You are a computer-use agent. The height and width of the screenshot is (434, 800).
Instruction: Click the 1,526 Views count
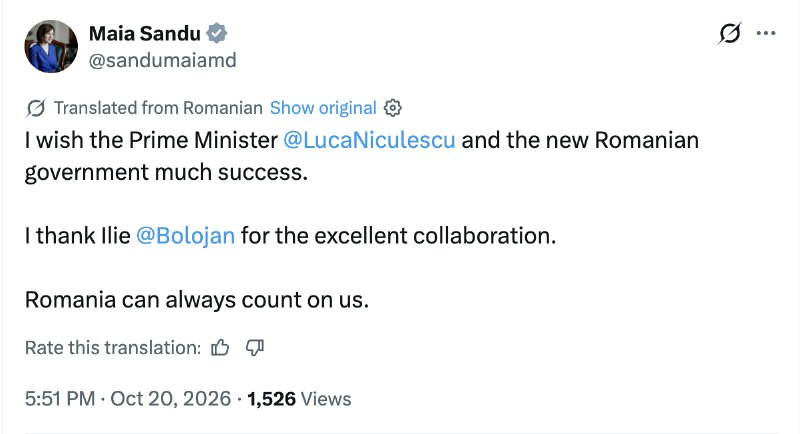[x=299, y=399]
